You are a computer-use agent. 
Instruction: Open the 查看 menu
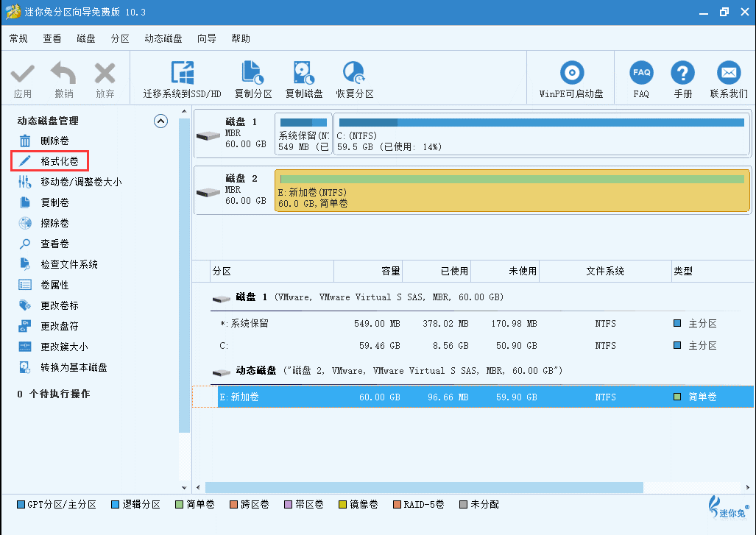52,38
